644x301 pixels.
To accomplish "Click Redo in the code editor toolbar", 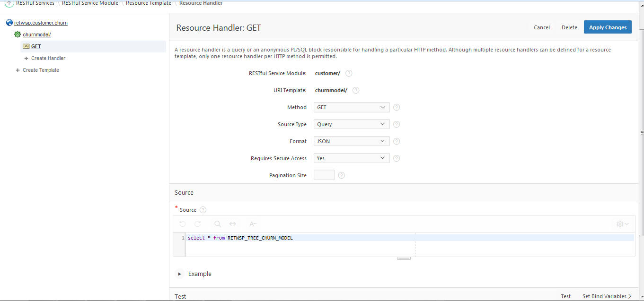I will tap(198, 224).
